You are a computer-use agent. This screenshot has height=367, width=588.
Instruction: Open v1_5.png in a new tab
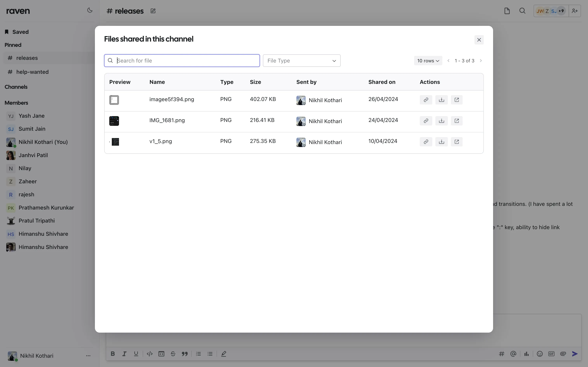(x=457, y=142)
